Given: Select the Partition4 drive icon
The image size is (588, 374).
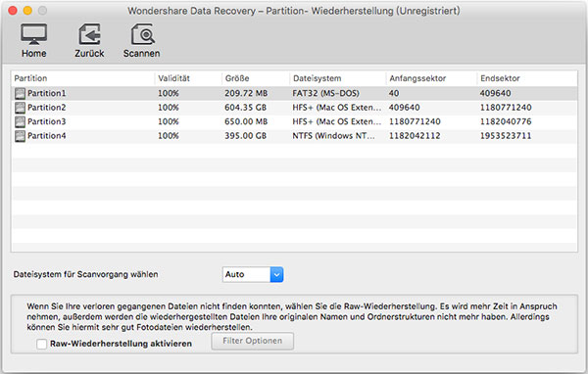Looking at the screenshot, I should 20,136.
